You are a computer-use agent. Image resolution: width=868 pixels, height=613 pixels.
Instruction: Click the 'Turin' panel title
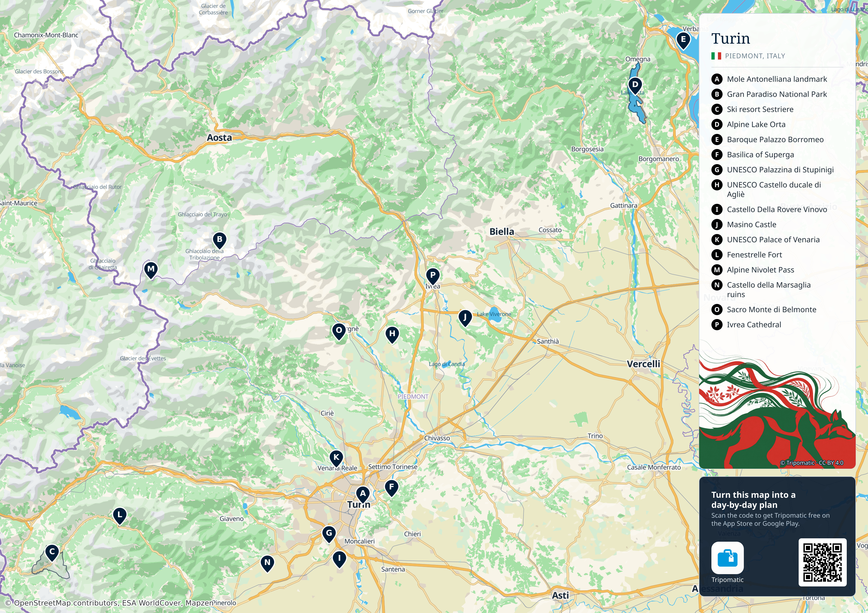click(730, 39)
